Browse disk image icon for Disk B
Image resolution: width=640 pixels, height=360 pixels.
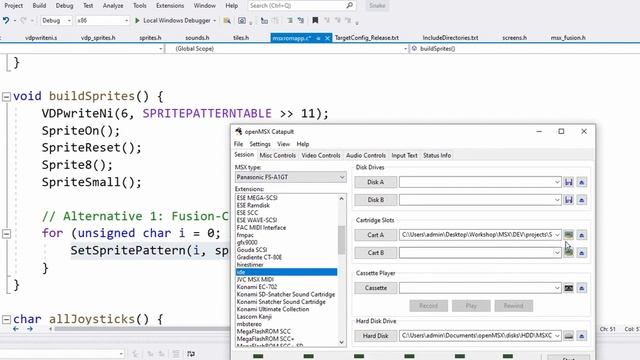pyautogui.click(x=569, y=200)
